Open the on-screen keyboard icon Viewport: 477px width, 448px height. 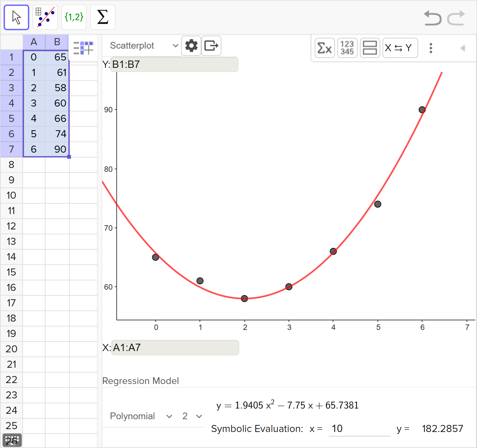pos(12,440)
